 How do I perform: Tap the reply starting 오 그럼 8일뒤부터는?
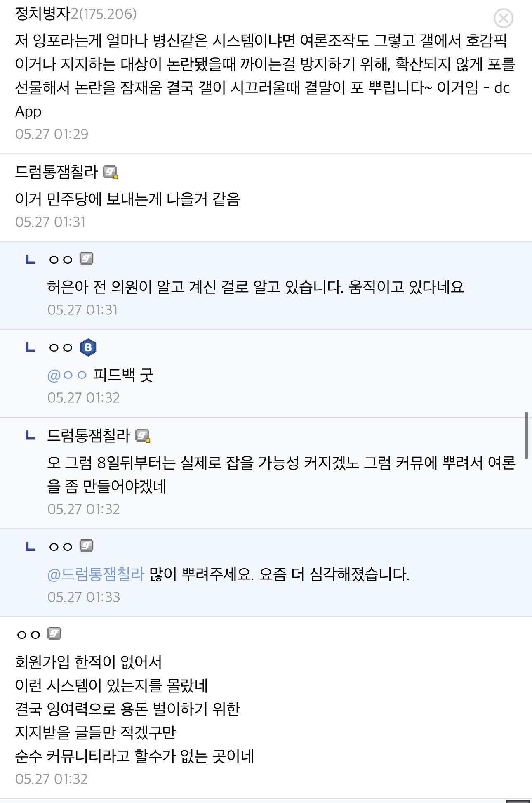pyautogui.click(x=281, y=475)
